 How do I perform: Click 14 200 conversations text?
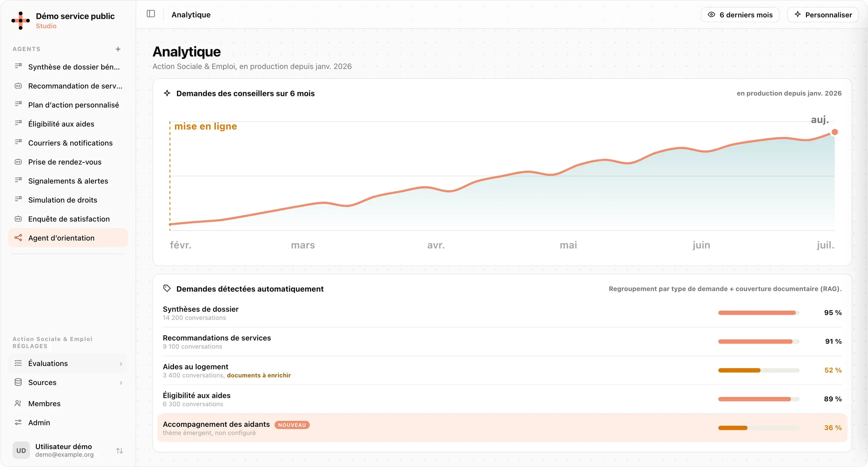pyautogui.click(x=194, y=318)
